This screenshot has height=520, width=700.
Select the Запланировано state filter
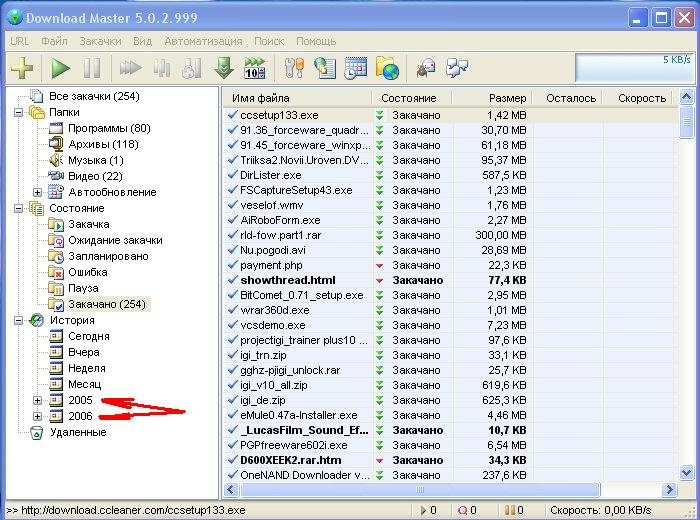108,257
